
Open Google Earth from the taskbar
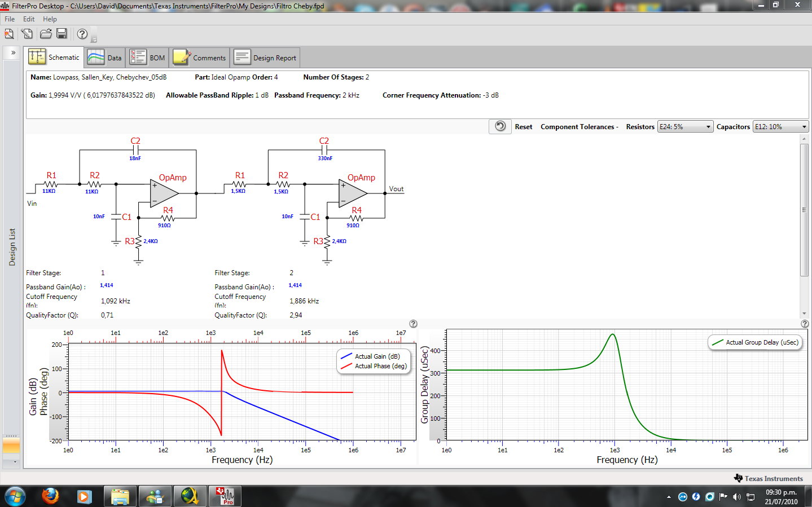click(190, 496)
